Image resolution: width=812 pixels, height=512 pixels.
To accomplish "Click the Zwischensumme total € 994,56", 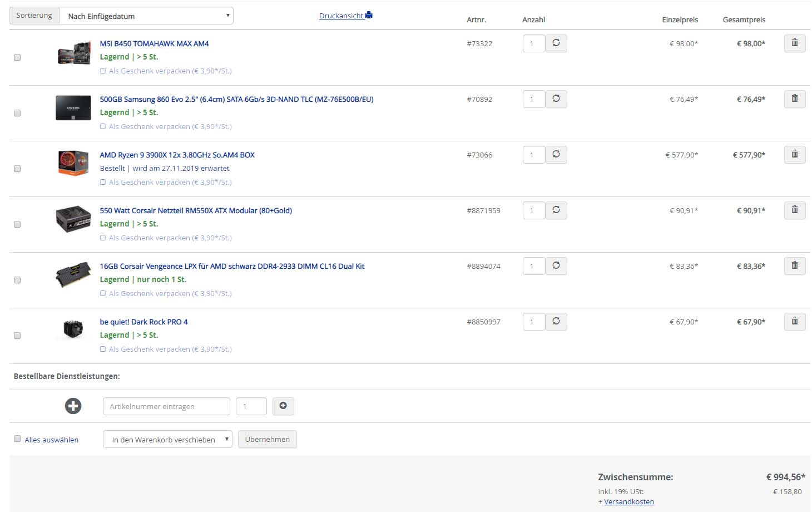I will click(786, 477).
